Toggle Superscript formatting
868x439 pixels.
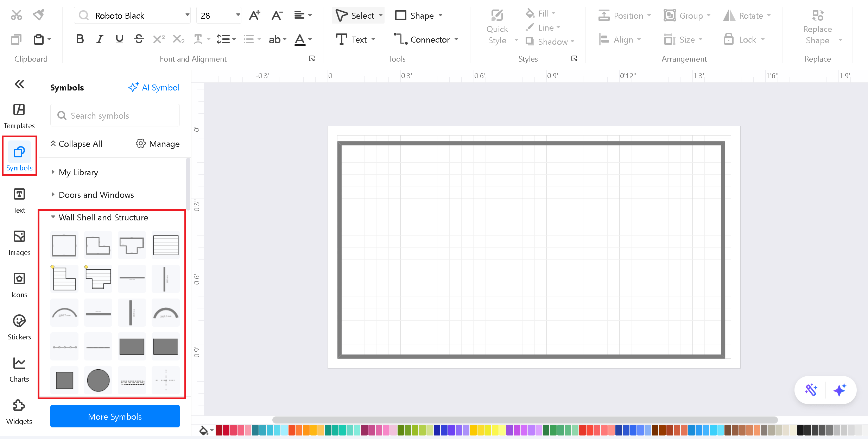[x=159, y=39]
